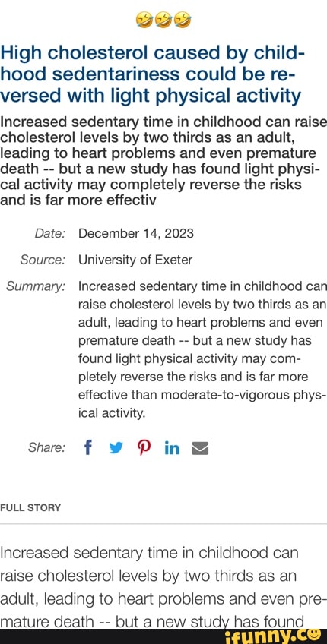Screen dimensions: 327x644
Task: Click the full story body paragraph
Action: click(x=163, y=587)
